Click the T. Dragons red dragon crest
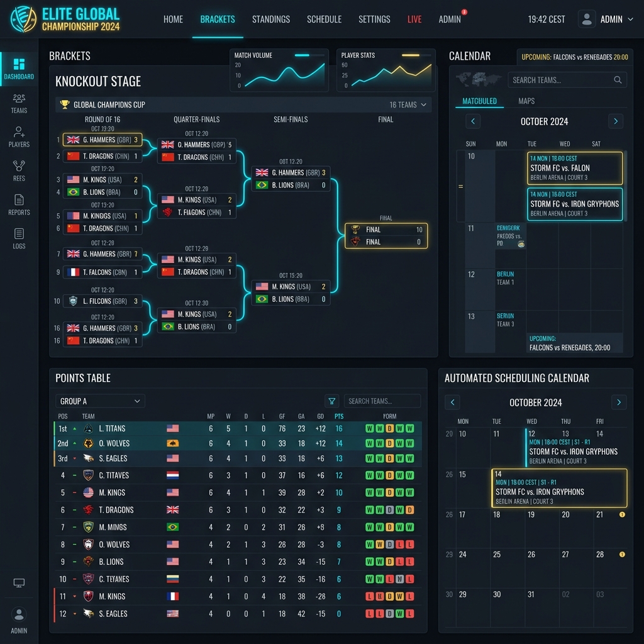The image size is (644, 644). pos(88,509)
